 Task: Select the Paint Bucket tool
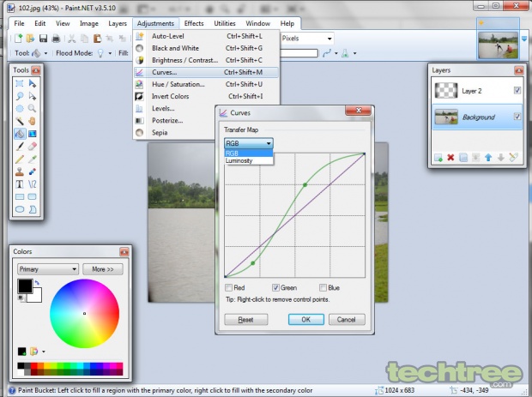20,134
